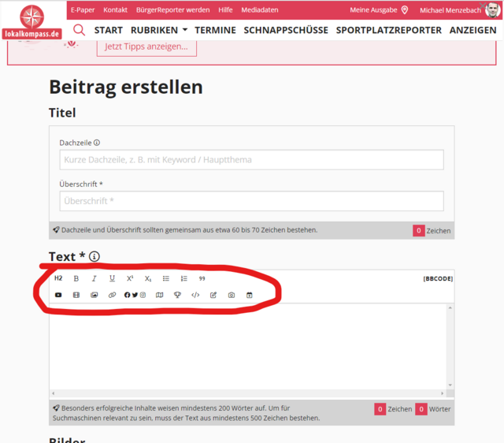Insert the trophy element

(177, 295)
